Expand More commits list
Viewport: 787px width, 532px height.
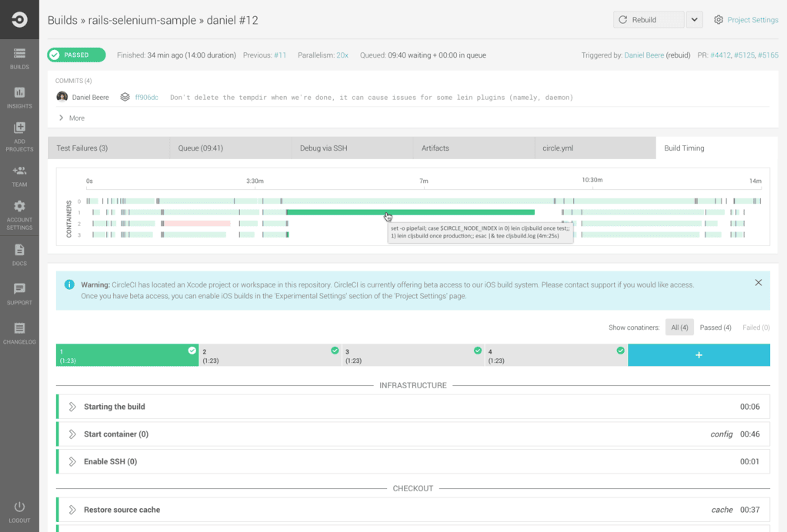(72, 118)
